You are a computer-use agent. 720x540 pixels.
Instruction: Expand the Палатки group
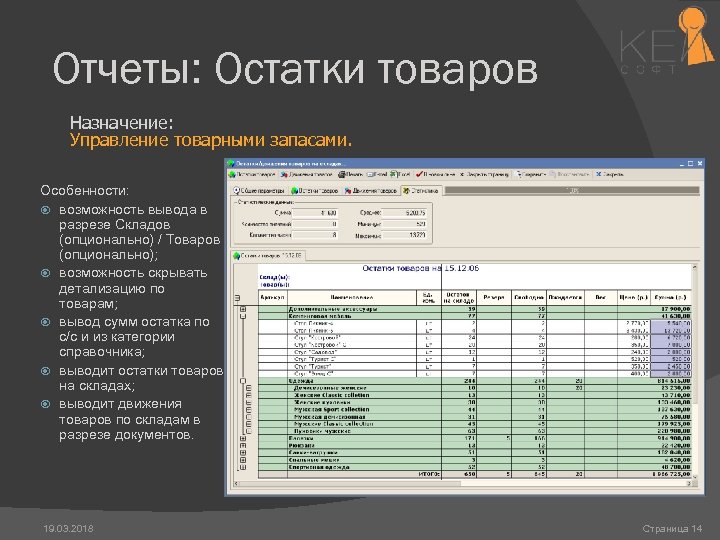coord(243,439)
